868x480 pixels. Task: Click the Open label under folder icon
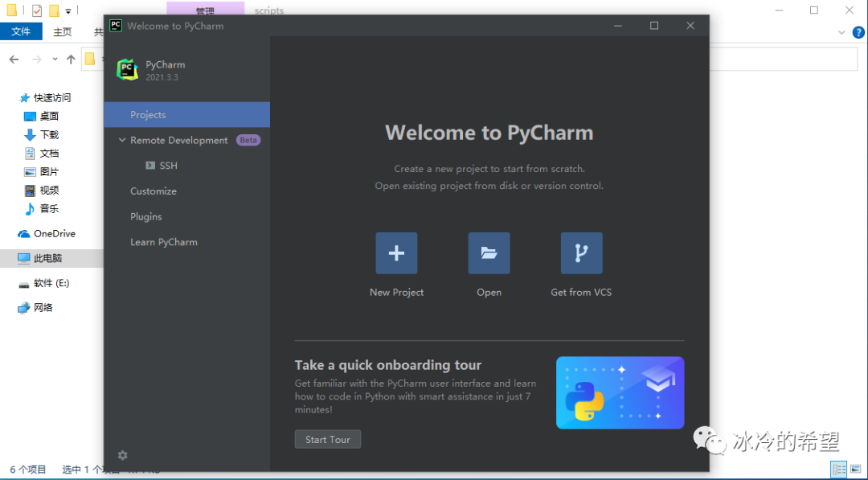pyautogui.click(x=489, y=293)
